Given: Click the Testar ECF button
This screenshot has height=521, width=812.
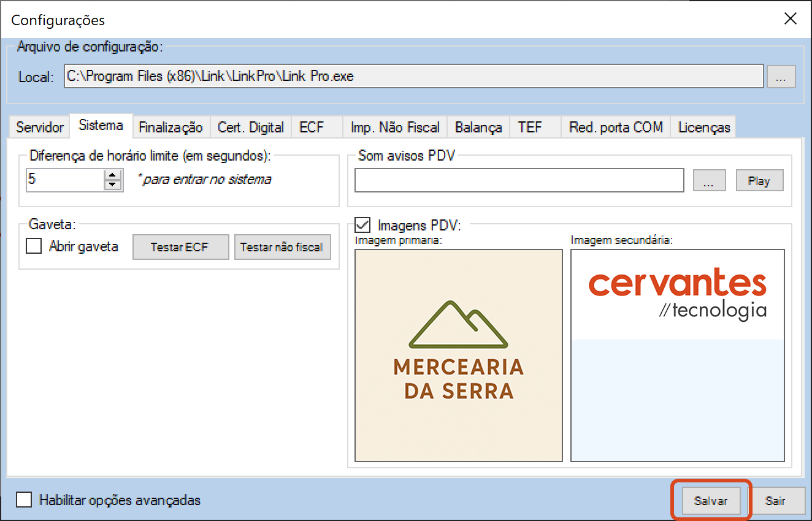Looking at the screenshot, I should 180,248.
